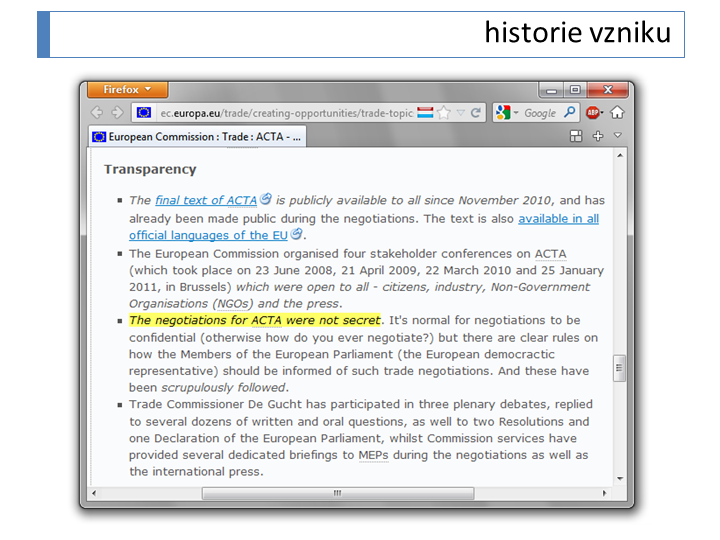Bookmark this page with the star icon
Image resolution: width=720 pixels, height=540 pixels.
pyautogui.click(x=444, y=113)
